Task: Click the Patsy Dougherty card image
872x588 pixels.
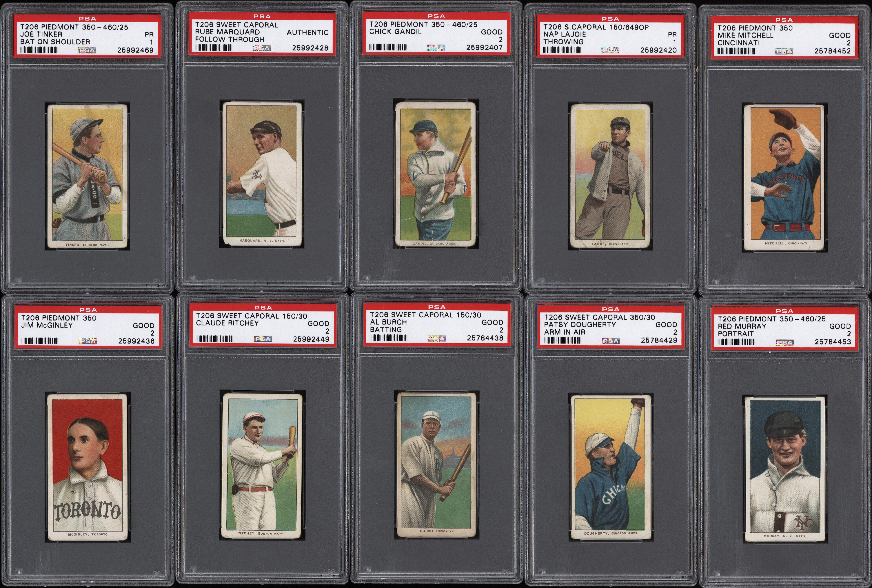Action: tap(610, 467)
